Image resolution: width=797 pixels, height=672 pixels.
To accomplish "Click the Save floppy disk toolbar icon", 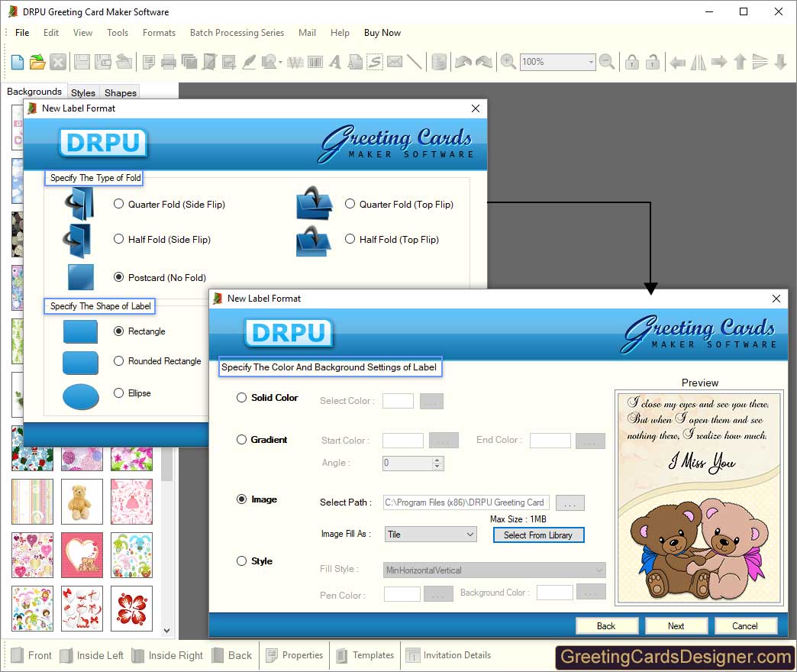I will point(82,62).
